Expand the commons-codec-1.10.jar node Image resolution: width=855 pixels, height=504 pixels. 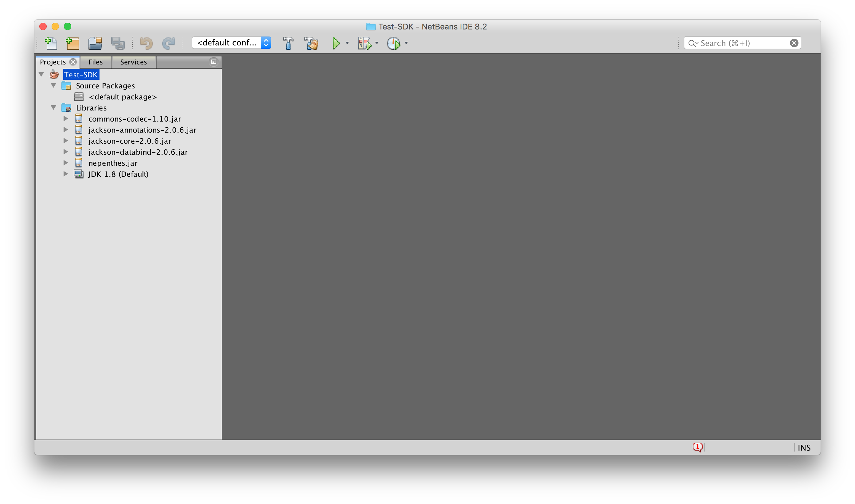pos(66,118)
